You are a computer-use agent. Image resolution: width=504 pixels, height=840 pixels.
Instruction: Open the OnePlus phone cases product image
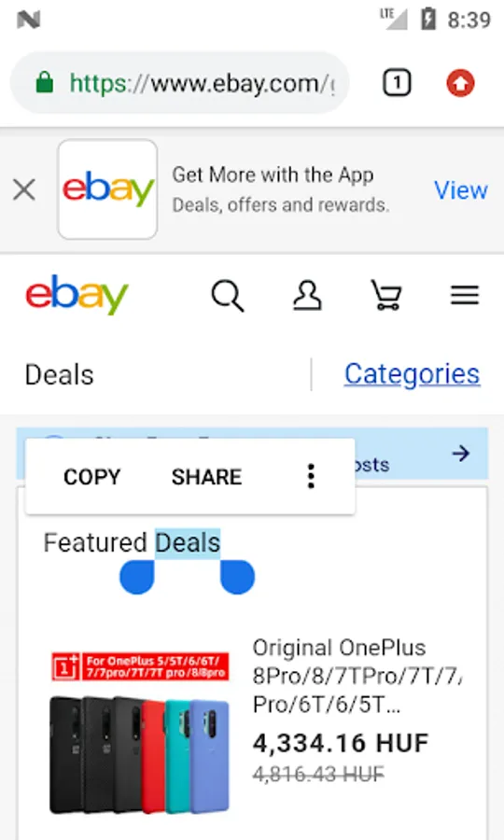tap(140, 733)
